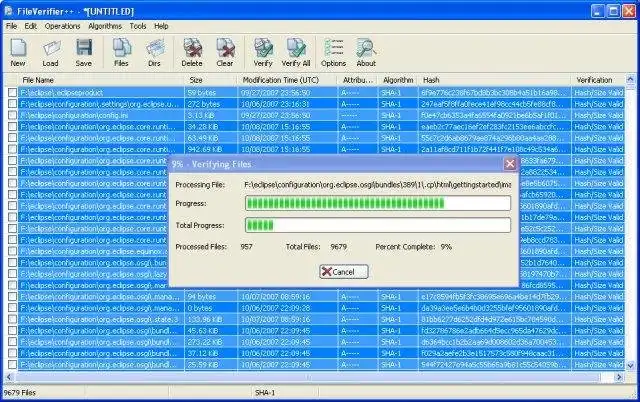Open the Algorithms menu
The width and height of the screenshot is (640, 402).
(105, 26)
